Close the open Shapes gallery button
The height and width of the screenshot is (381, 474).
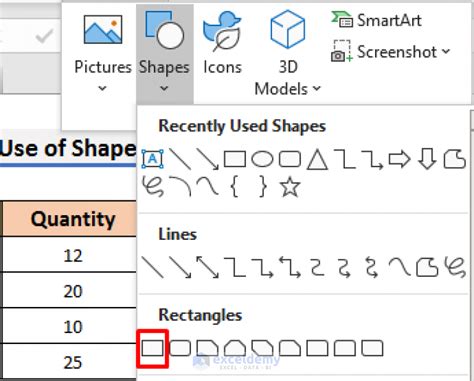click(164, 53)
